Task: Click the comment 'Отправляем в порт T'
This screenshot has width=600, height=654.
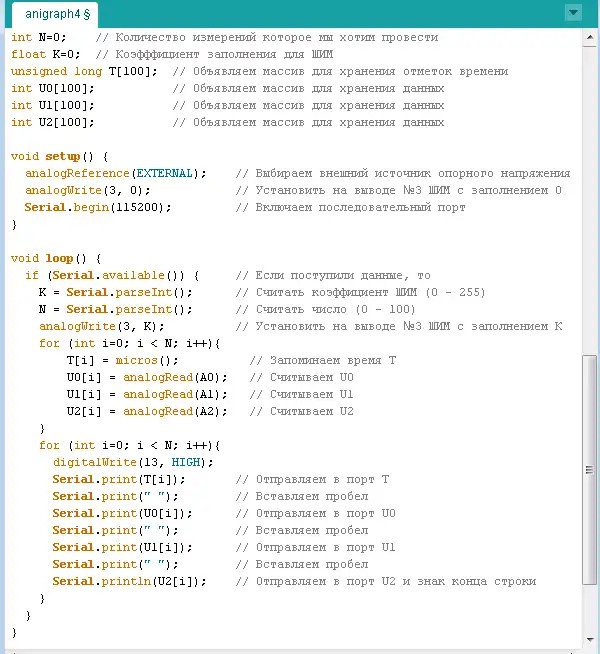Action: pyautogui.click(x=322, y=480)
